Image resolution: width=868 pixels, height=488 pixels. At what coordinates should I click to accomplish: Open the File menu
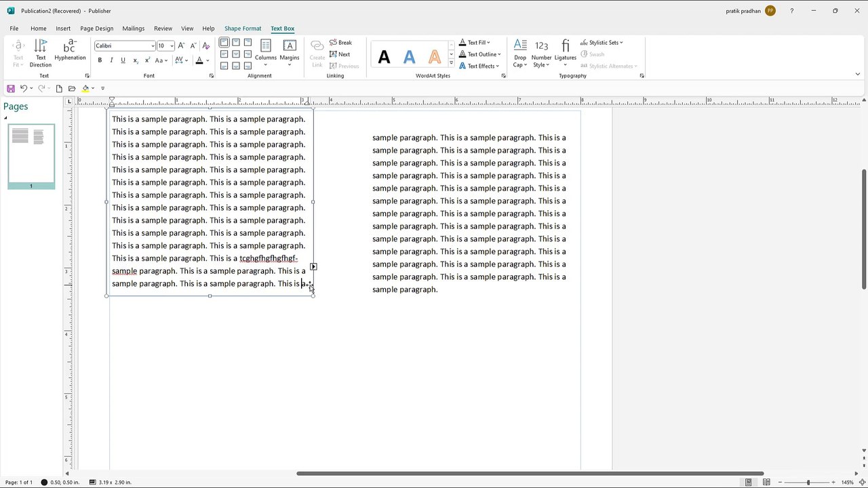14,28
